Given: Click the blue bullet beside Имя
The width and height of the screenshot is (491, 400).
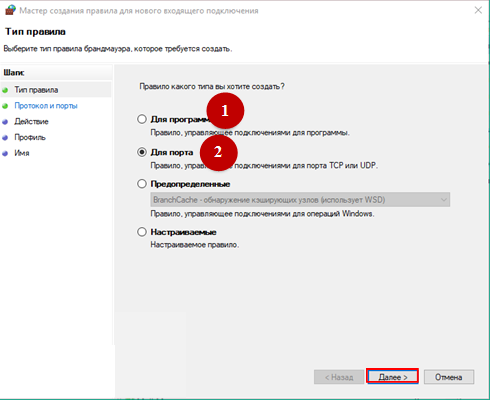Looking at the screenshot, I should point(5,154).
